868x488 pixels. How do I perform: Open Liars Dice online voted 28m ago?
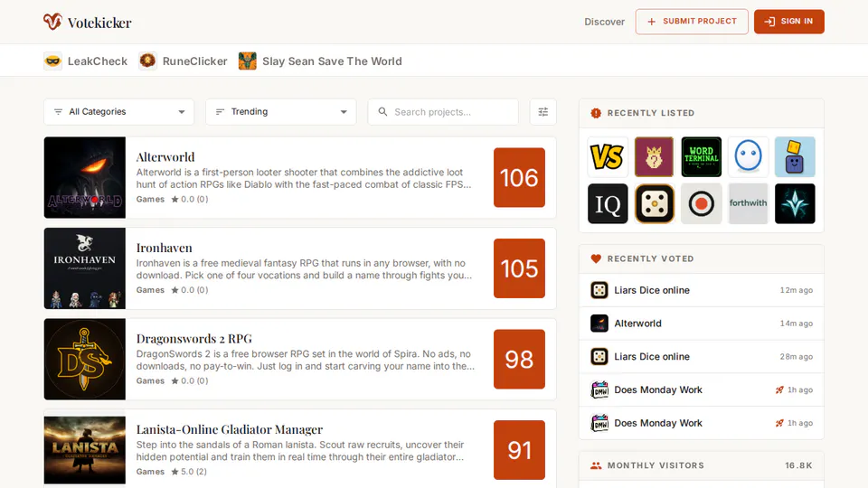702,356
